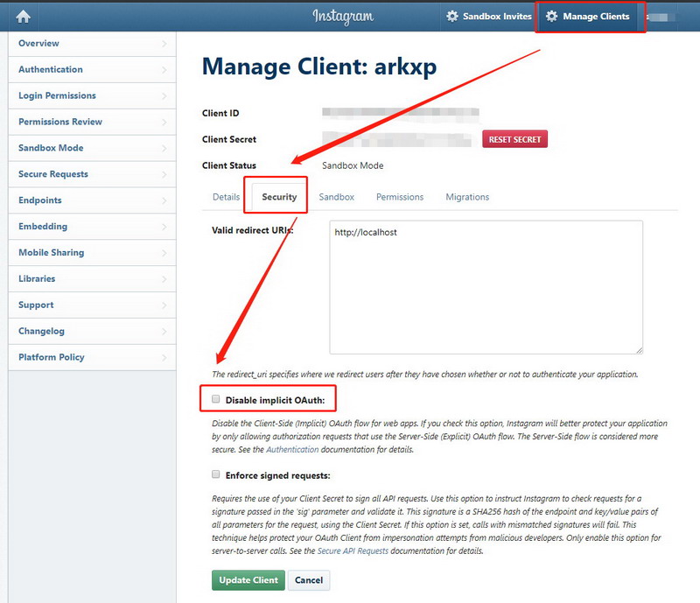Open the Migrations tab

[x=467, y=197]
